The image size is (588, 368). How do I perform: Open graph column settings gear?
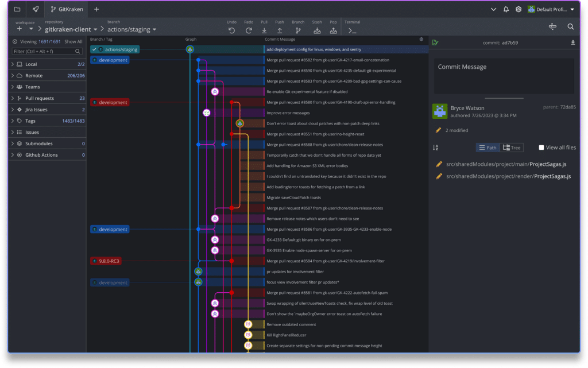[421, 39]
